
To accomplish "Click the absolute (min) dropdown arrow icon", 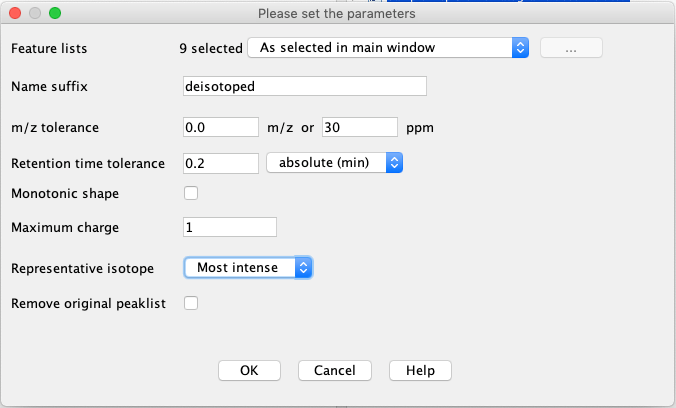I will (394, 162).
